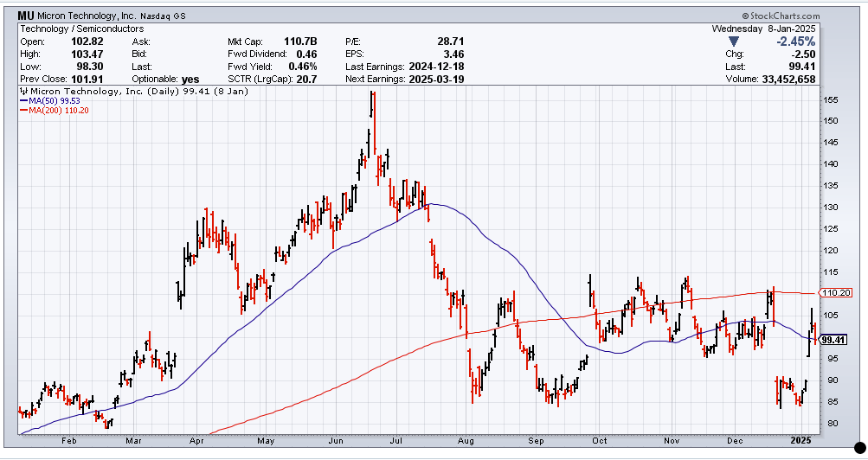Click the SCTR (LrgCap) 20.7 value

tap(306, 79)
